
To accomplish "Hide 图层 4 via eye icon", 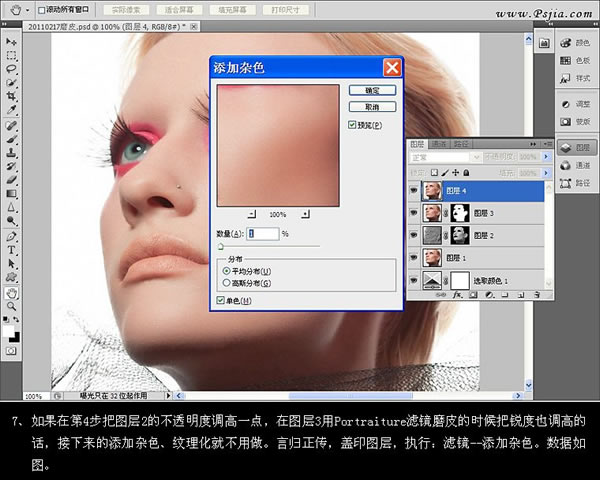I will click(414, 190).
